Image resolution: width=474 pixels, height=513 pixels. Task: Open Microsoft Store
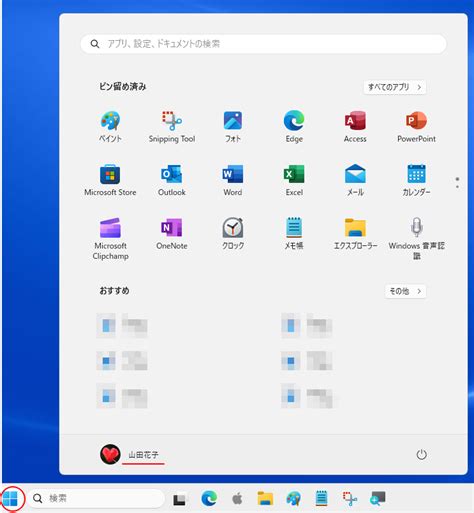point(110,180)
